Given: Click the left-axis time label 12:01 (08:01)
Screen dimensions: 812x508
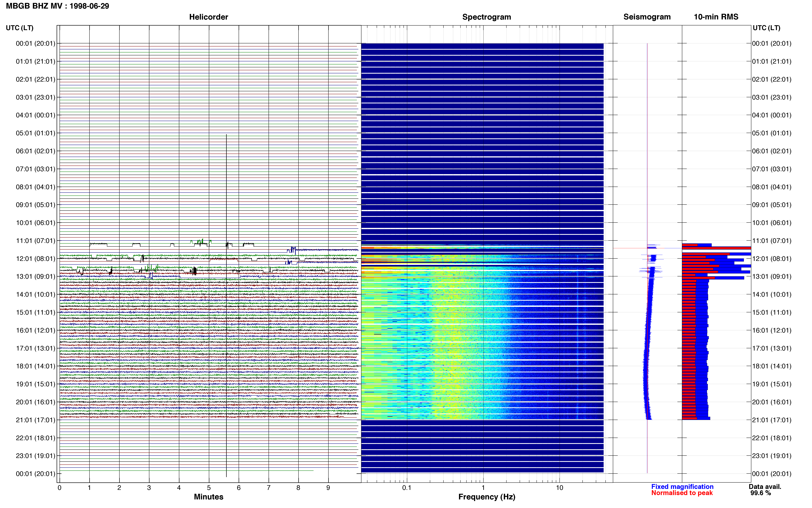Looking at the screenshot, I should tap(36, 259).
